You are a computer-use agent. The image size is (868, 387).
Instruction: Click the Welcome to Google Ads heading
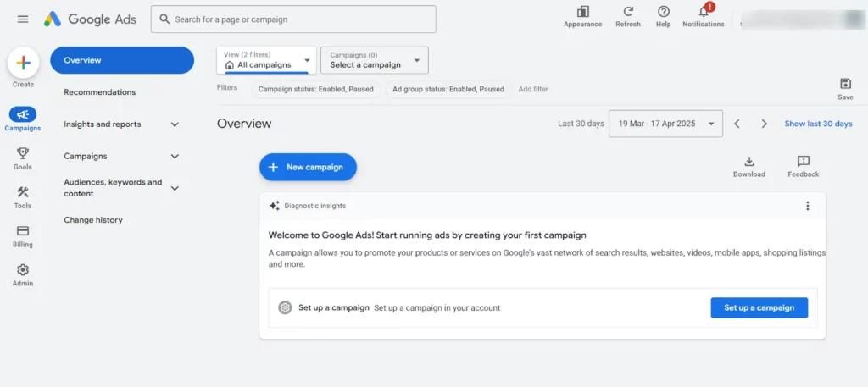pos(427,235)
